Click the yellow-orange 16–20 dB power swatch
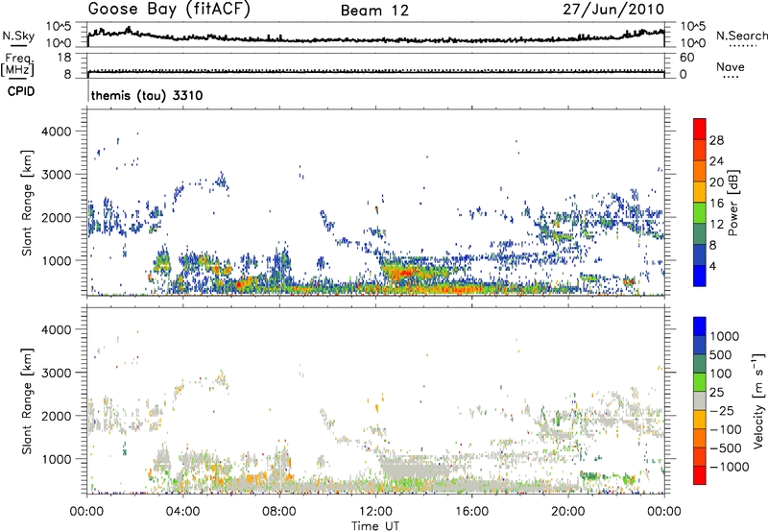The height and width of the screenshot is (532, 768). tap(700, 191)
